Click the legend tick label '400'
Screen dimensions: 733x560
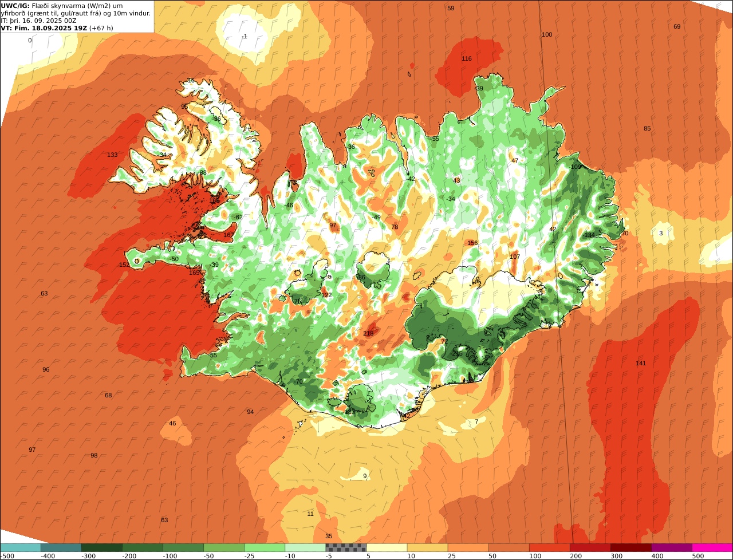[657, 556]
